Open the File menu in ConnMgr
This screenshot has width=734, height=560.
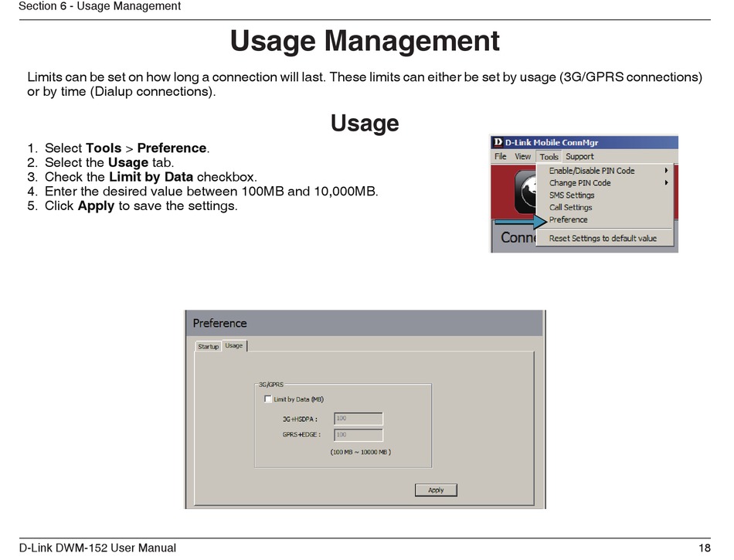pyautogui.click(x=500, y=156)
